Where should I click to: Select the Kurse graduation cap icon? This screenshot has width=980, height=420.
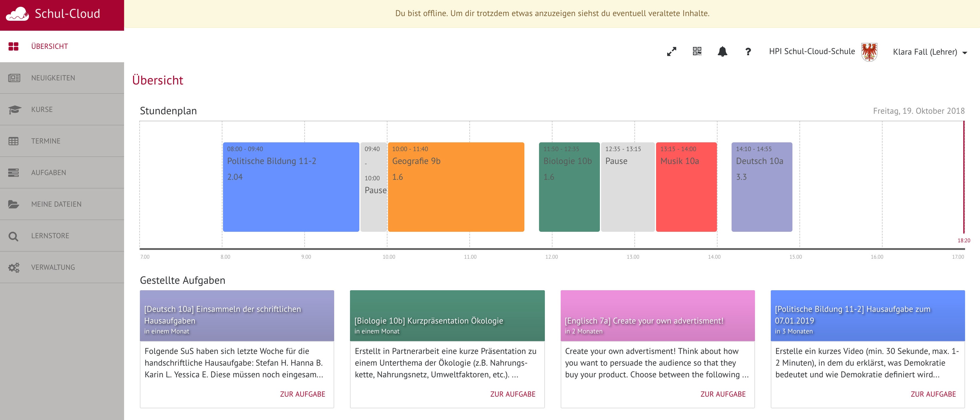[14, 109]
